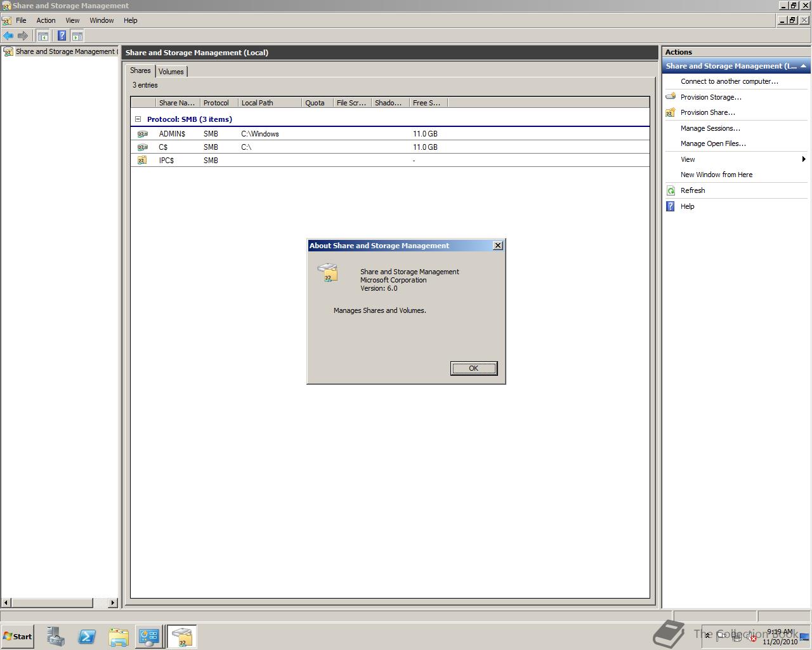Click Provision Share action link

pyautogui.click(x=707, y=112)
